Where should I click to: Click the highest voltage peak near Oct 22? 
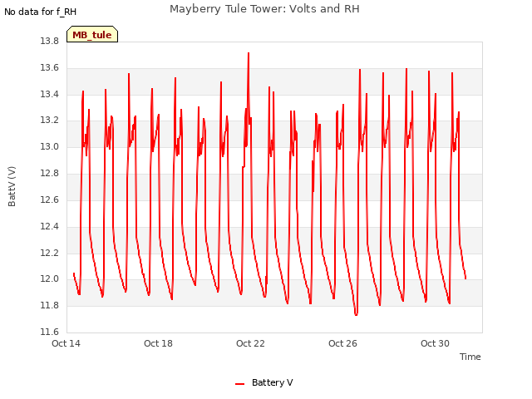[x=249, y=53]
